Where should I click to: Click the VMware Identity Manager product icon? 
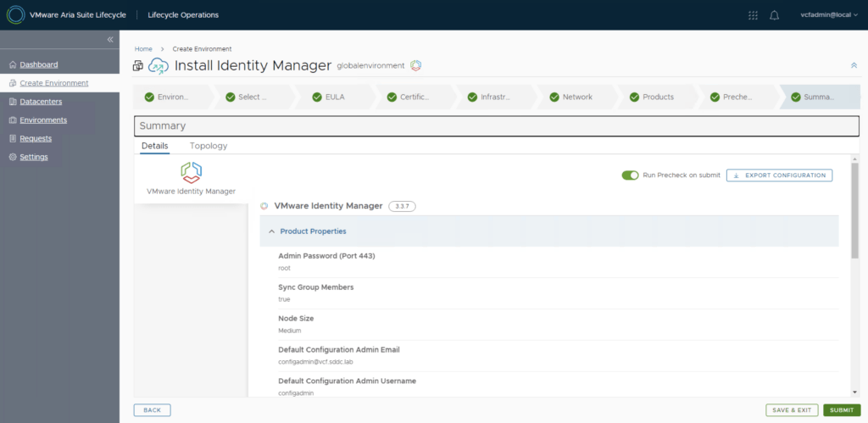(x=191, y=173)
